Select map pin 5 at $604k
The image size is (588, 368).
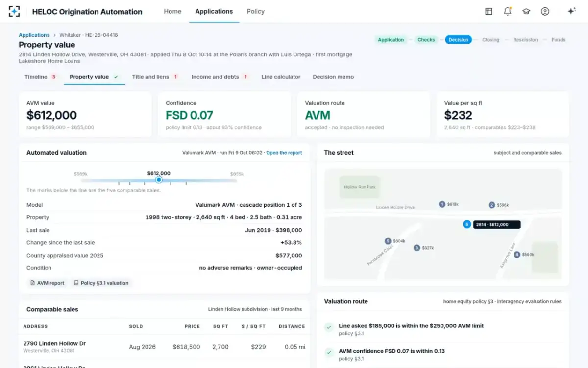point(388,241)
